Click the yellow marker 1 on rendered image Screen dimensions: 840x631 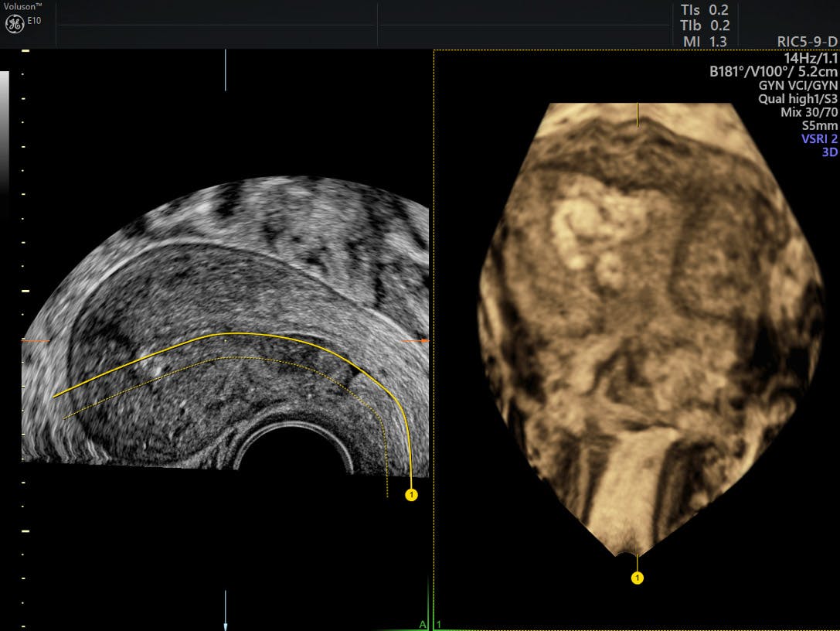pyautogui.click(x=636, y=576)
